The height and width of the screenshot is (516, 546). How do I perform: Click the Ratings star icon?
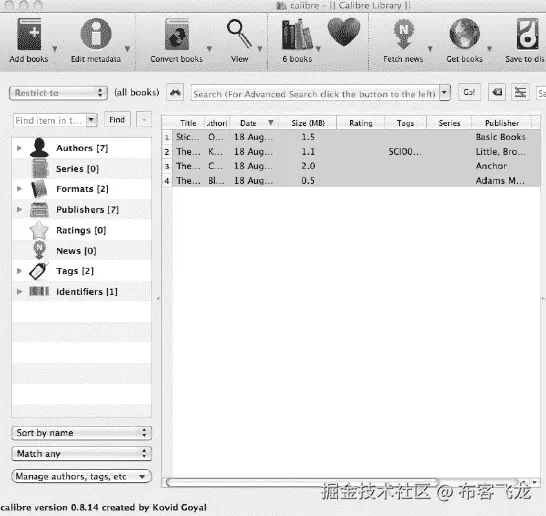point(39,230)
